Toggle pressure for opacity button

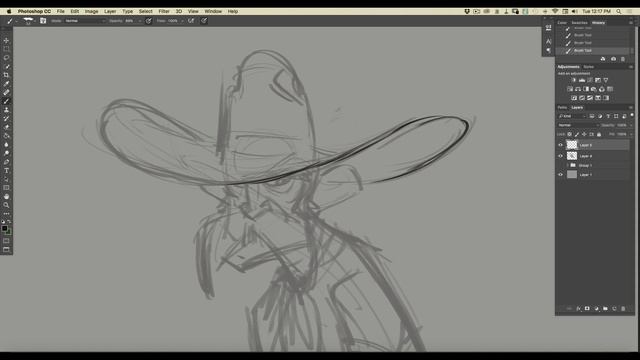point(149,21)
